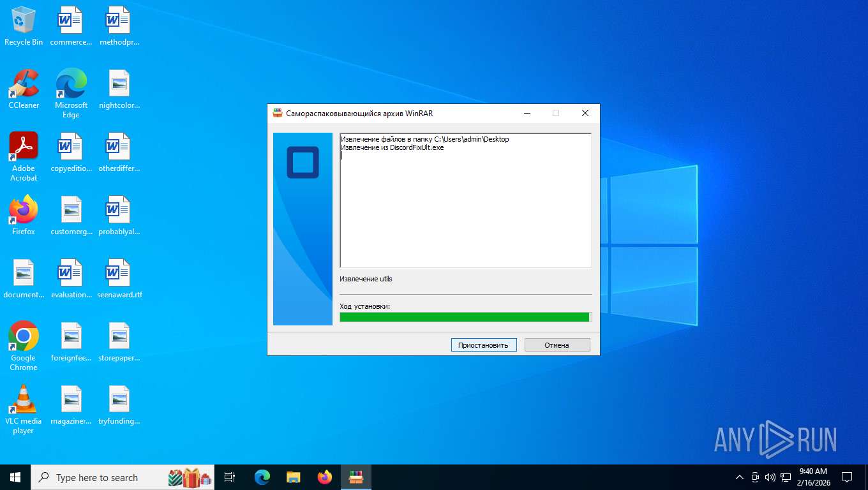
Task: Select the nightcolor image file icon
Action: click(x=119, y=89)
